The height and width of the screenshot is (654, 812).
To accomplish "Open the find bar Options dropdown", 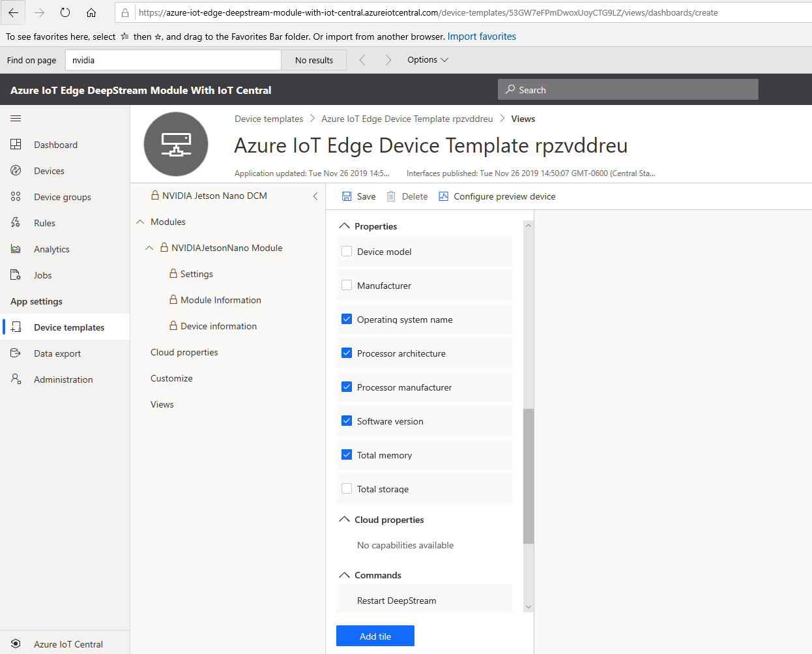I will (x=428, y=60).
